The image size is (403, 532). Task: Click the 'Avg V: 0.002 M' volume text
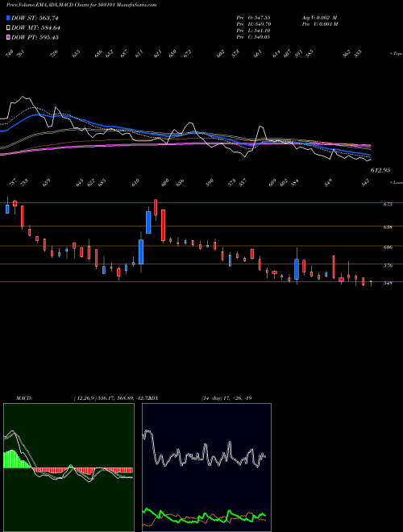click(319, 18)
